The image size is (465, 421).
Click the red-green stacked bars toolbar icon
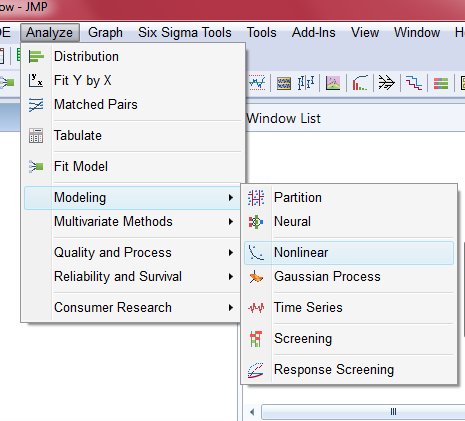click(x=441, y=83)
